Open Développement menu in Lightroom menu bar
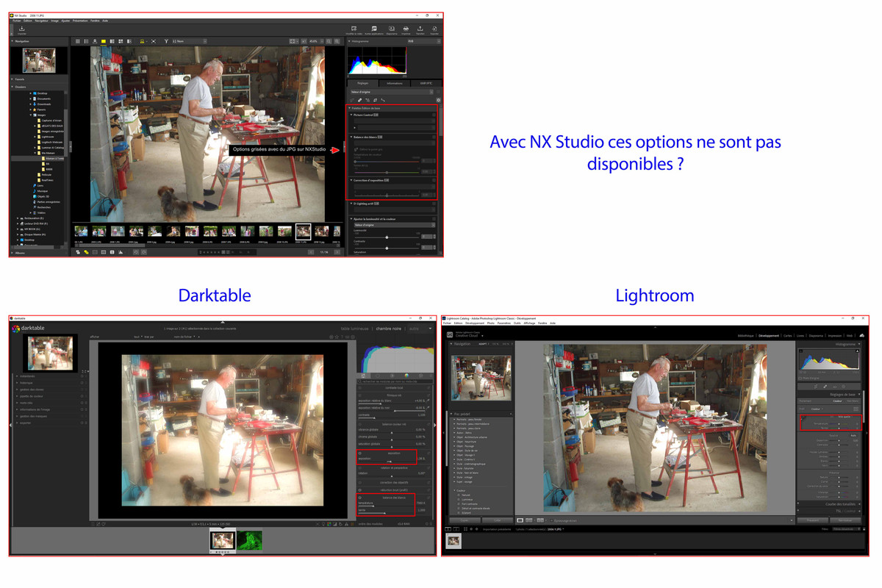This screenshot has width=882, height=588. (475, 323)
